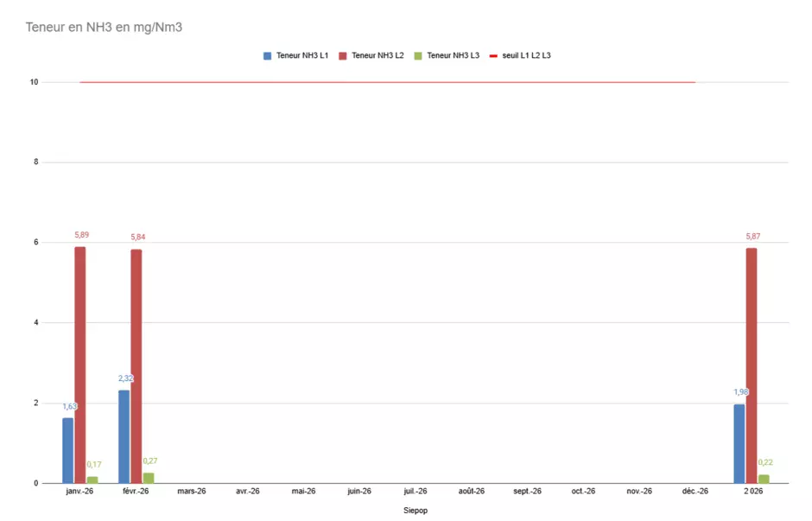The height and width of the screenshot is (521, 812).
Task: Select the 5,87 data label
Action: (x=753, y=237)
